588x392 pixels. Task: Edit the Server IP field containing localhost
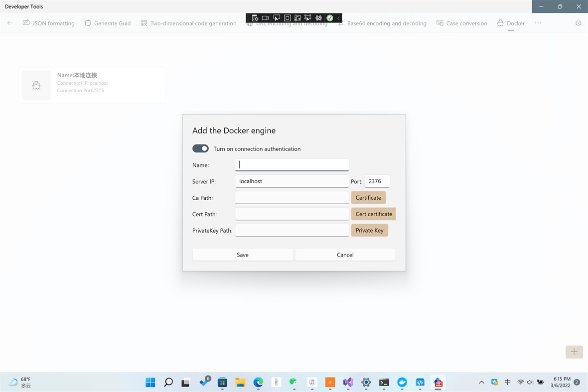coord(292,181)
